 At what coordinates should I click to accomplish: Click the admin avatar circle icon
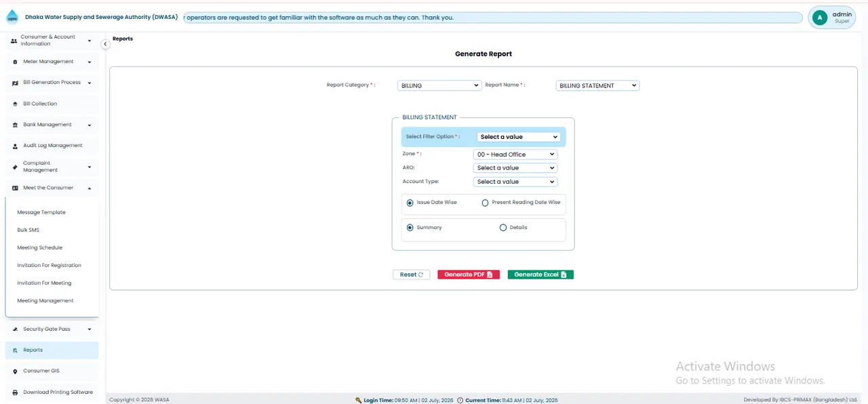tap(820, 18)
